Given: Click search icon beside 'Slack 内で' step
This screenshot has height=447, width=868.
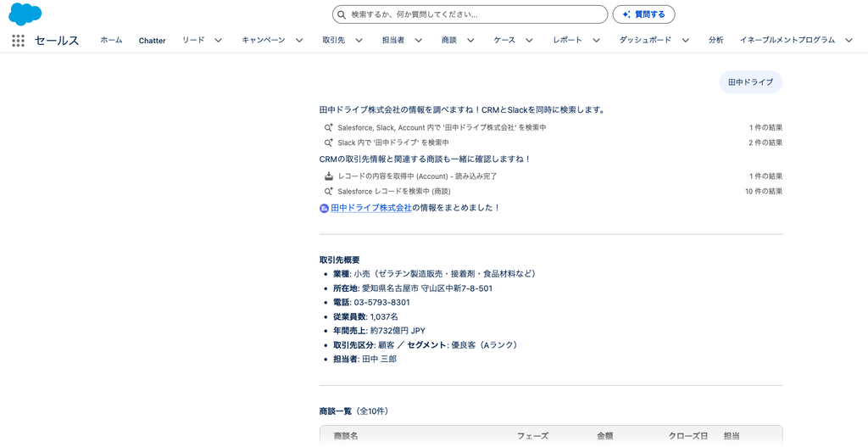Looking at the screenshot, I should [328, 142].
